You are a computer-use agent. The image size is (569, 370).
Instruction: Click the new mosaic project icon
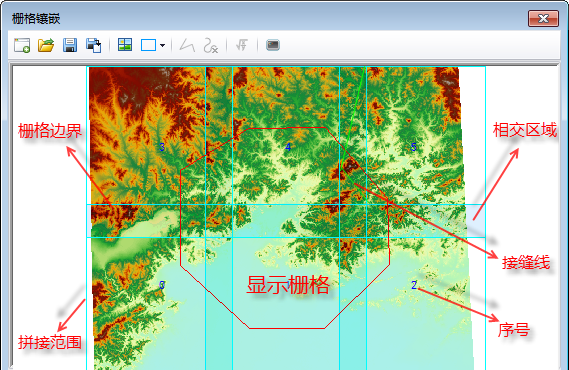22,45
